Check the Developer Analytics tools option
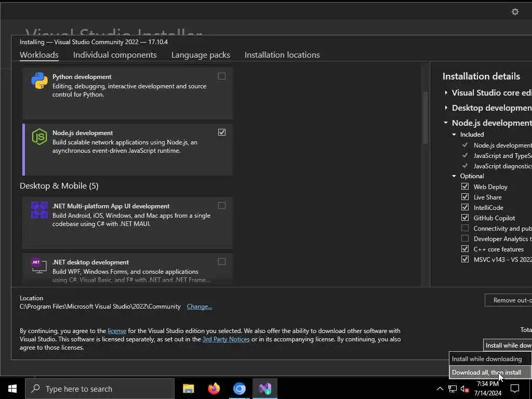 (x=465, y=238)
